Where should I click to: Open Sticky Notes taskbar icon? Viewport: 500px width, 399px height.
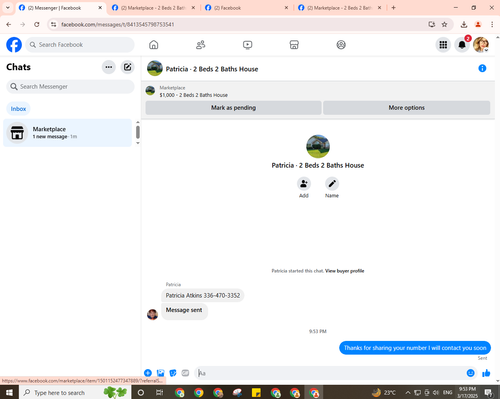pos(256,392)
